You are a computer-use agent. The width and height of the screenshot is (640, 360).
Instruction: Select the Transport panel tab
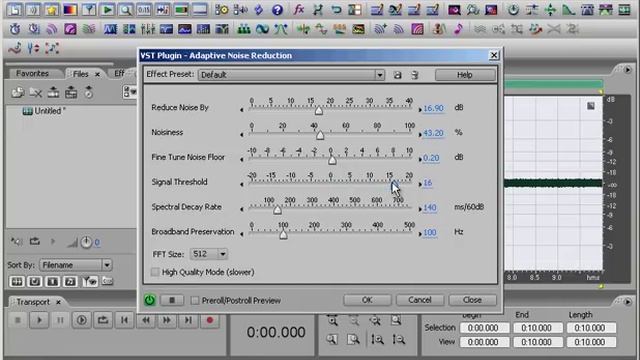tap(33, 302)
